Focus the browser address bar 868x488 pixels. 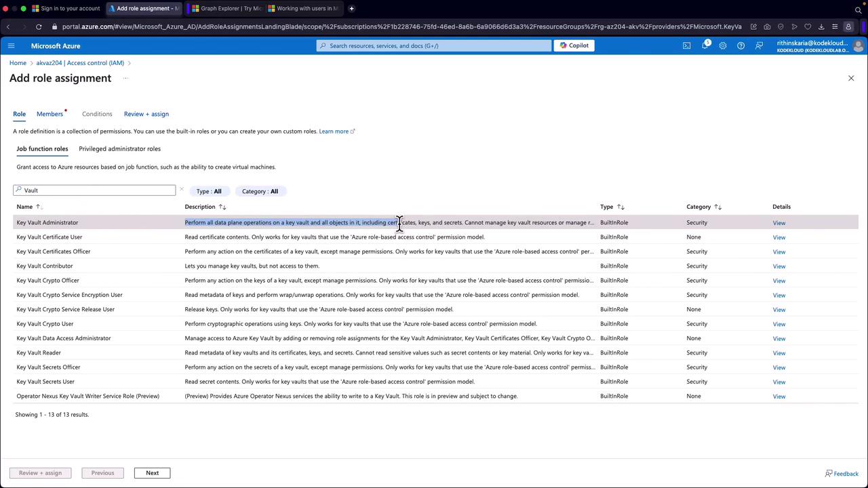[x=401, y=26]
